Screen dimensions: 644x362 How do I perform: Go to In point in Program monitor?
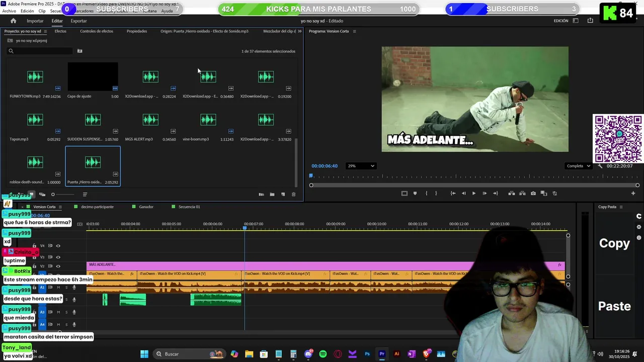click(453, 193)
